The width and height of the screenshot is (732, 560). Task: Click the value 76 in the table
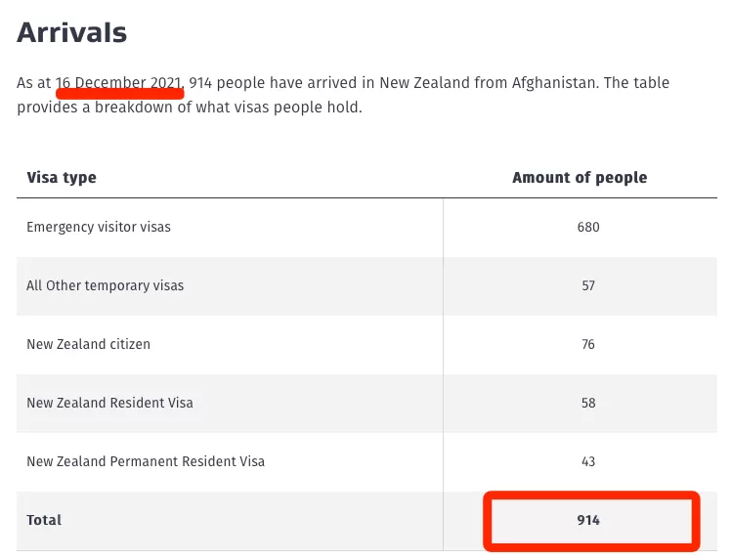point(588,344)
